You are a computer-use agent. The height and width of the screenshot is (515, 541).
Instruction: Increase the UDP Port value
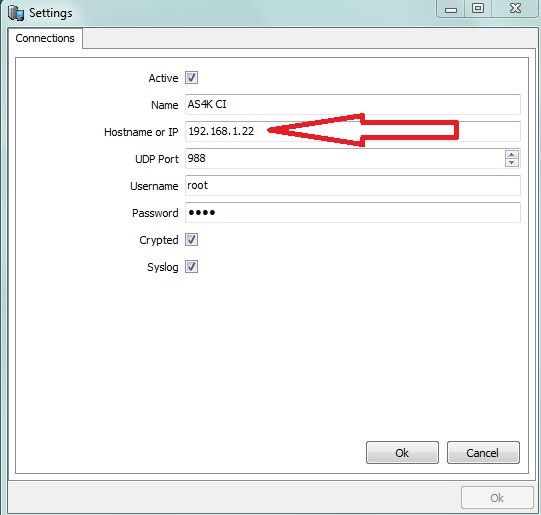(512, 154)
